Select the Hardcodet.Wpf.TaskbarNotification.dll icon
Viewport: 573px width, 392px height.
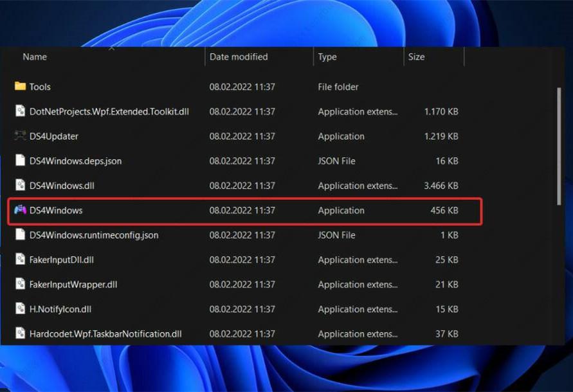(x=20, y=334)
